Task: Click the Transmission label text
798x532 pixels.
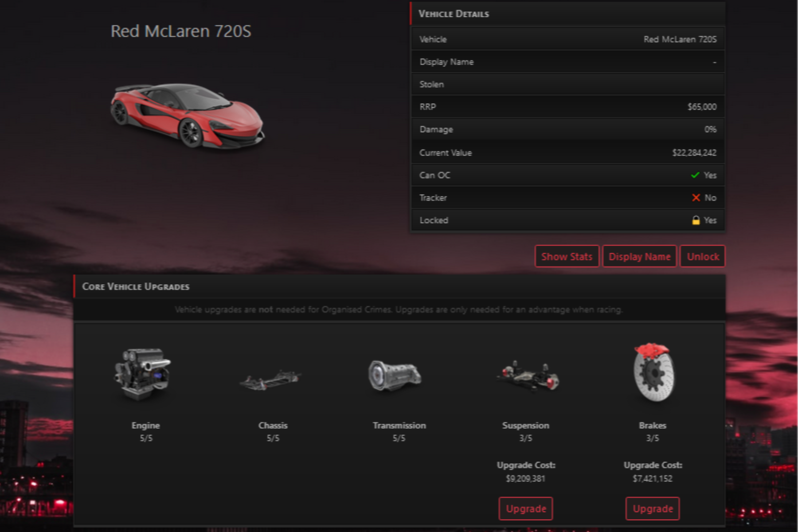Action: pyautogui.click(x=399, y=425)
